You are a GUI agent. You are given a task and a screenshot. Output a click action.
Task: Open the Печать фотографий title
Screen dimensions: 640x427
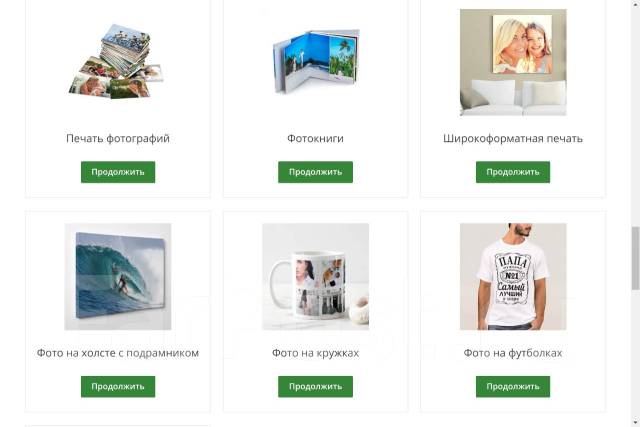[x=118, y=138]
